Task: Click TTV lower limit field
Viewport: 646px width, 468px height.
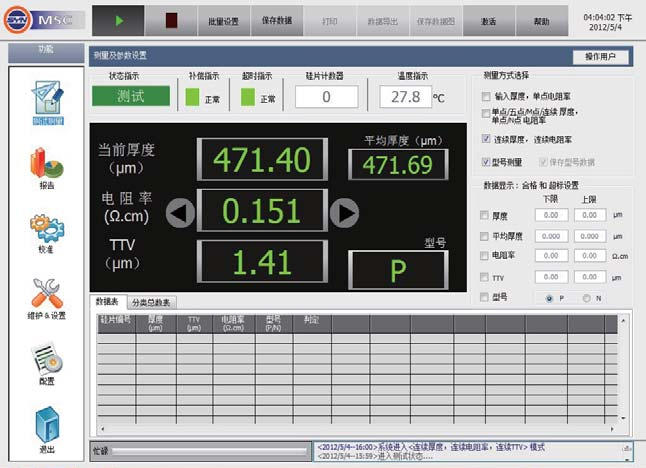Action: click(552, 277)
